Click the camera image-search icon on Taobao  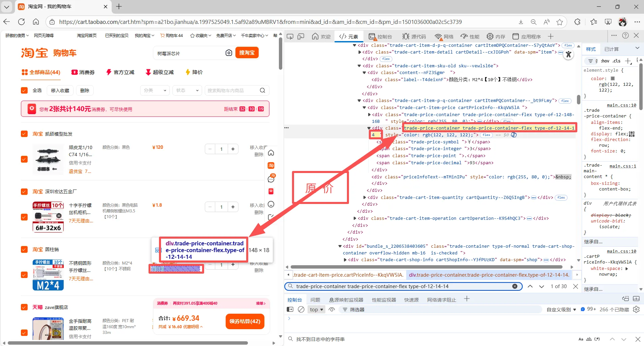click(229, 53)
